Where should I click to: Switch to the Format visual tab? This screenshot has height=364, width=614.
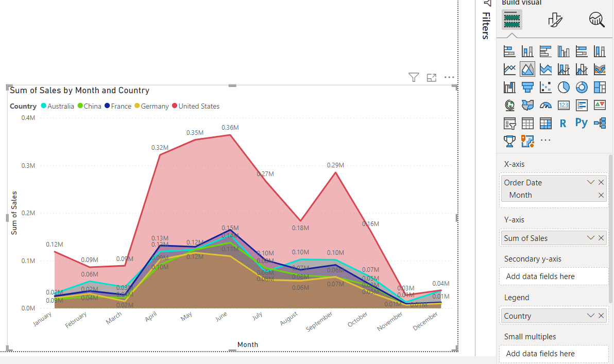coord(555,20)
